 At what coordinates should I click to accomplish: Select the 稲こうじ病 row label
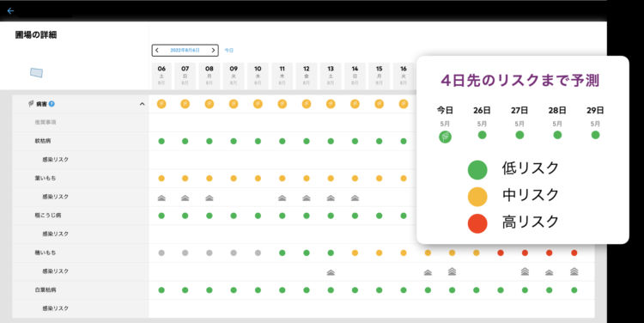click(x=48, y=216)
